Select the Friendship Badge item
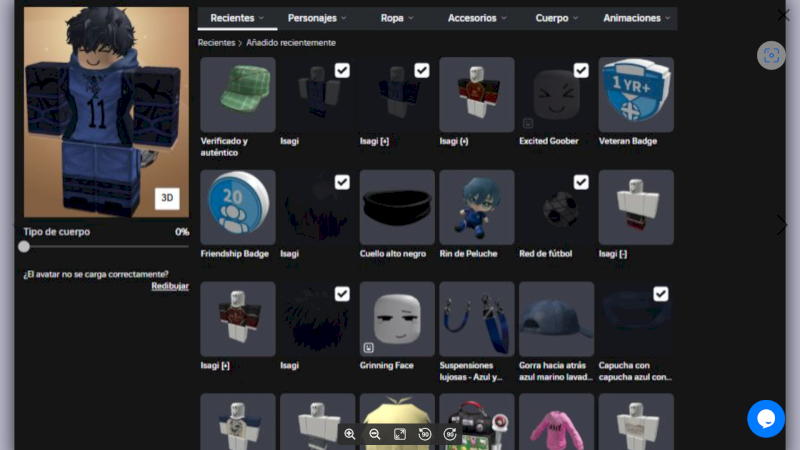Viewport: 800px width, 450px height. [238, 207]
